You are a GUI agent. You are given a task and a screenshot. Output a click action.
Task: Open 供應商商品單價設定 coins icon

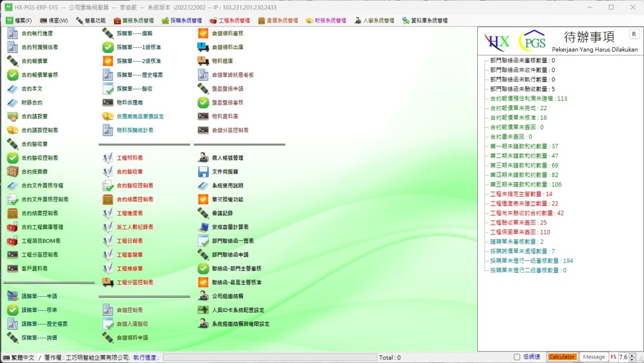click(107, 116)
